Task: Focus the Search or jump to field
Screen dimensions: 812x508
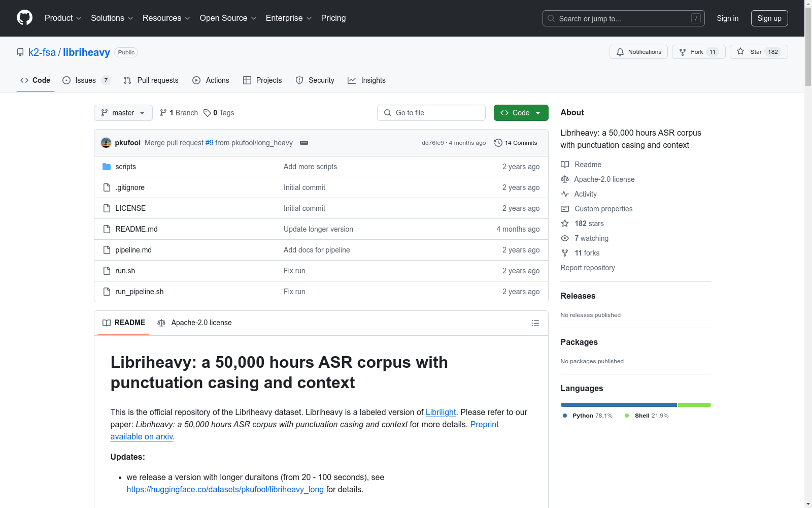Action: (624, 18)
